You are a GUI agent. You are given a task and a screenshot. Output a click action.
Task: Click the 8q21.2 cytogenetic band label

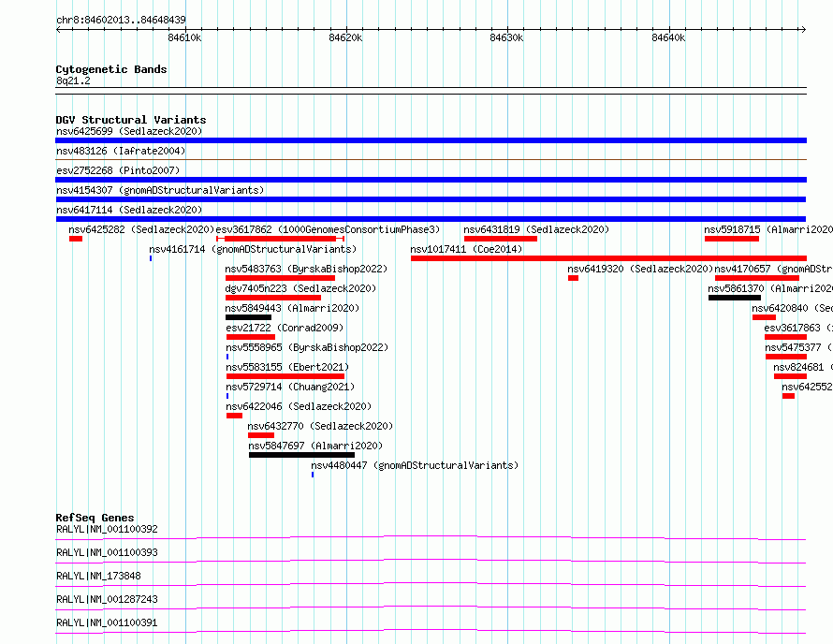[x=73, y=81]
